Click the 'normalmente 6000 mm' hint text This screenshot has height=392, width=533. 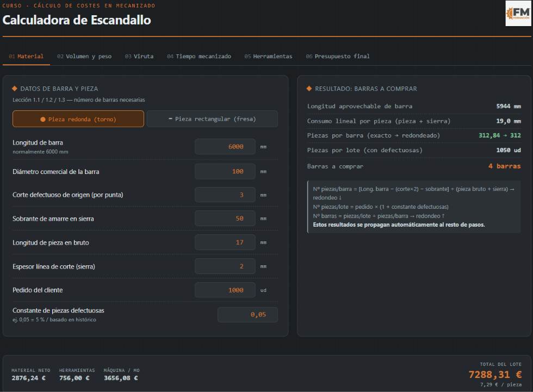point(40,152)
